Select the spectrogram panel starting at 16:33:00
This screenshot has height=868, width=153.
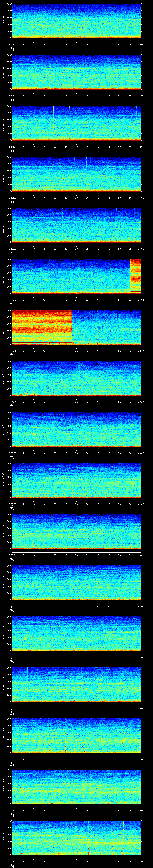[x=76, y=225]
